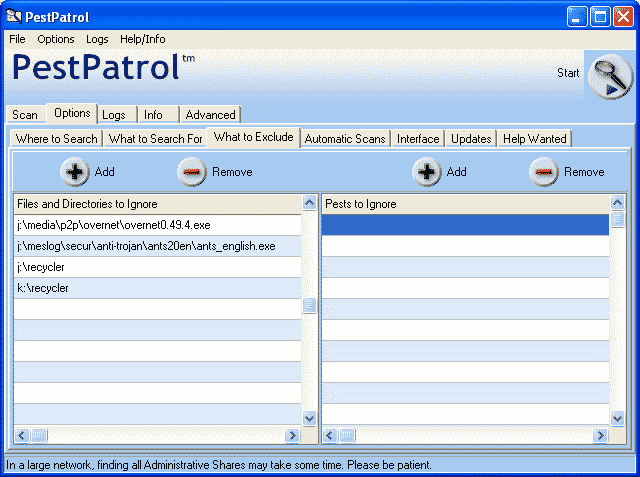This screenshot has height=477, width=640.
Task: Switch to the Scan tab
Action: pyautogui.click(x=25, y=115)
